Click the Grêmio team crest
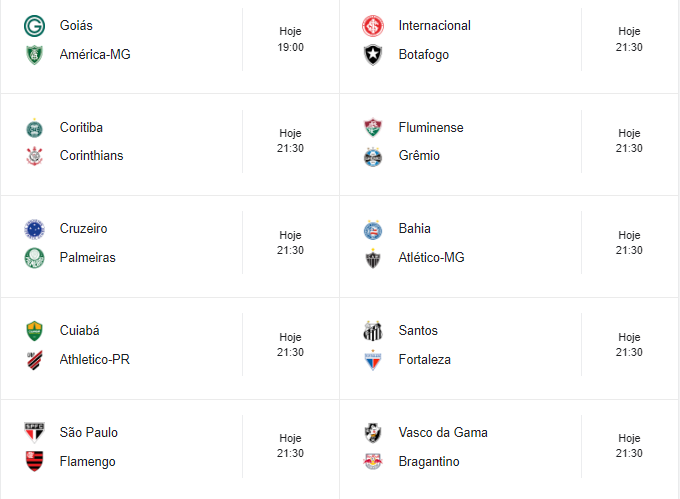Image resolution: width=680 pixels, height=499 pixels. [373, 156]
